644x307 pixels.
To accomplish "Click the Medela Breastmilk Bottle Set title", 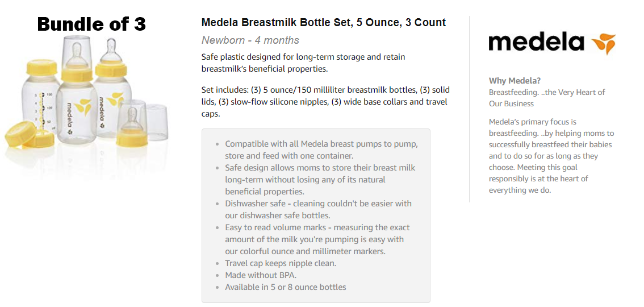I will tap(324, 23).
